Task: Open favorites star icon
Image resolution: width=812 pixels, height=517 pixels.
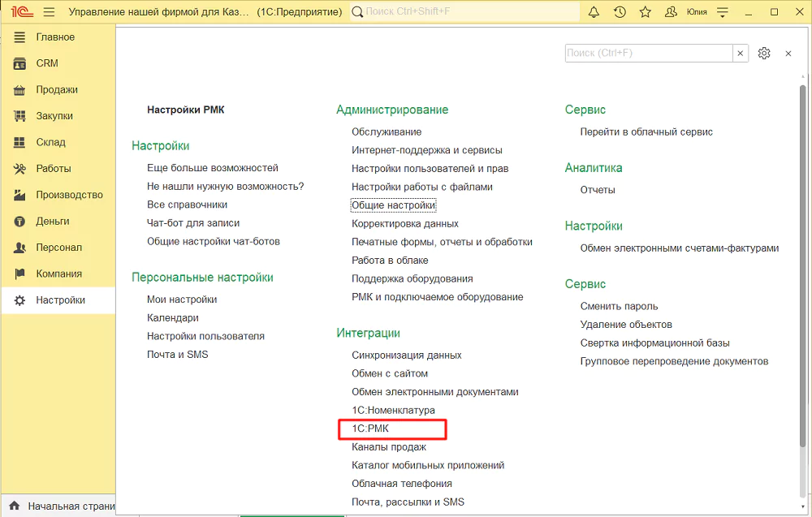Action: coord(646,11)
